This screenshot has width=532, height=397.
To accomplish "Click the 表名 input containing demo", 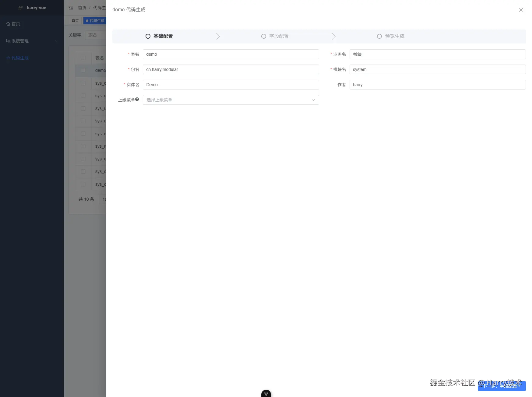I will click(x=231, y=54).
